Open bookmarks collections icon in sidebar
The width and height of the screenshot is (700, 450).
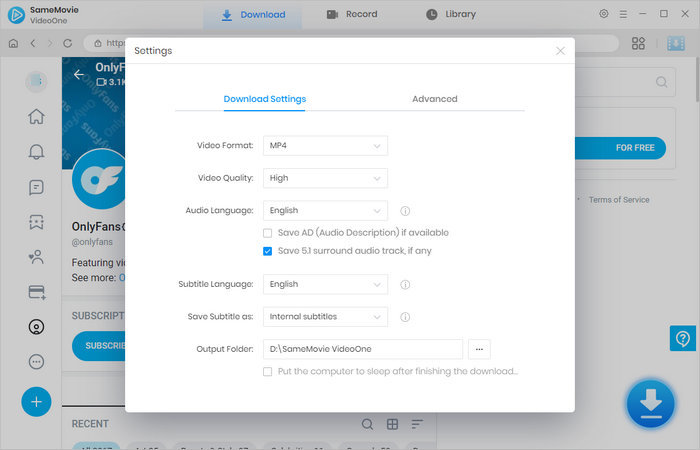click(x=36, y=222)
